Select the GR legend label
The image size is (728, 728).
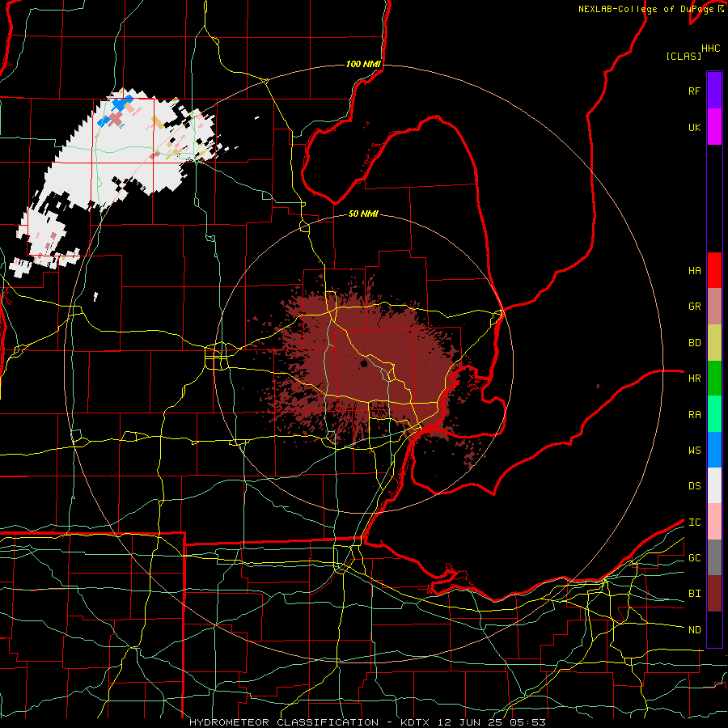coord(694,307)
